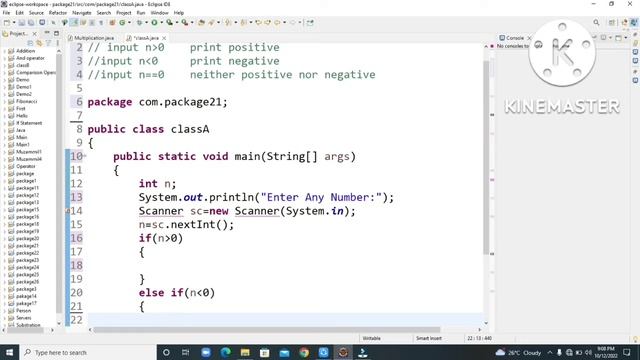The image size is (640, 360).
Task: Open the File menu
Action: [6, 13]
